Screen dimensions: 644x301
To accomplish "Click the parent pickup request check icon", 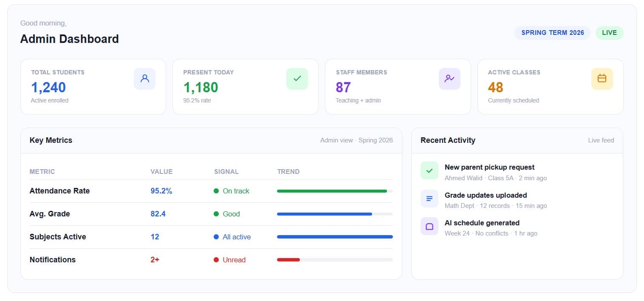I will [429, 170].
